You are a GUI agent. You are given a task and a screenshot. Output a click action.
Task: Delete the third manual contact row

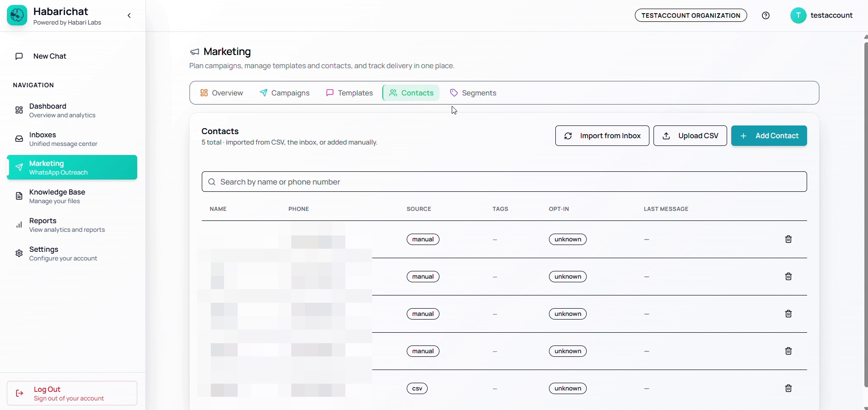(788, 314)
